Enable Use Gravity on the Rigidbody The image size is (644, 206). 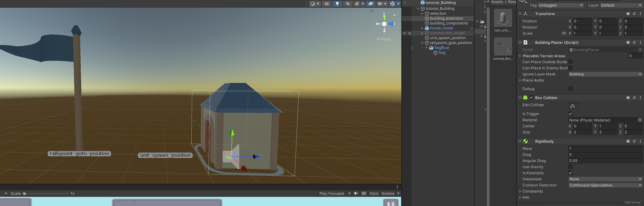pos(570,167)
